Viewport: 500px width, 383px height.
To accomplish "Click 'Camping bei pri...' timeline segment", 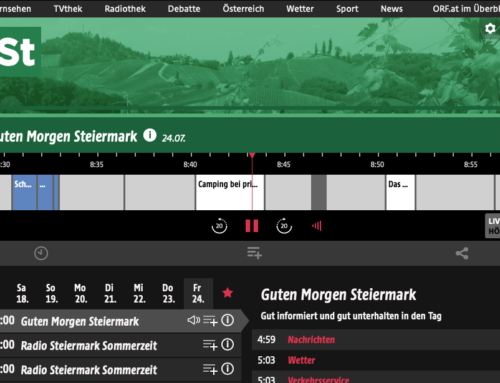I will click(230, 192).
